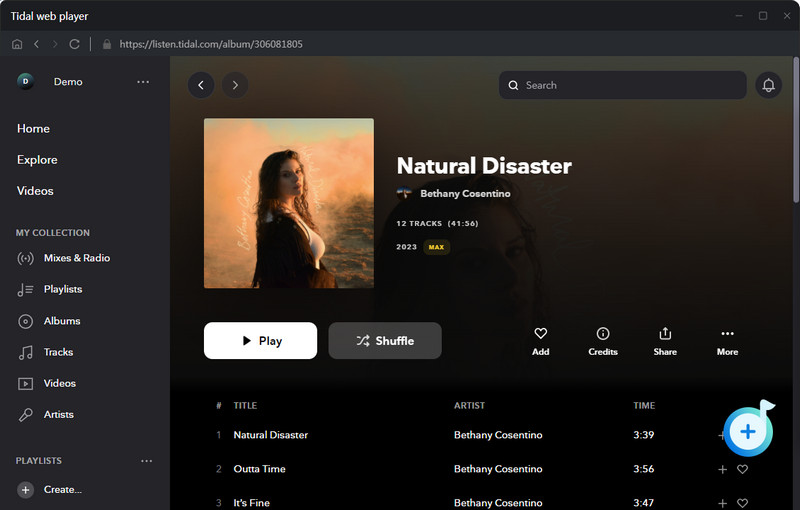Open the Playlists section options menu
This screenshot has height=510, width=800.
tap(146, 461)
